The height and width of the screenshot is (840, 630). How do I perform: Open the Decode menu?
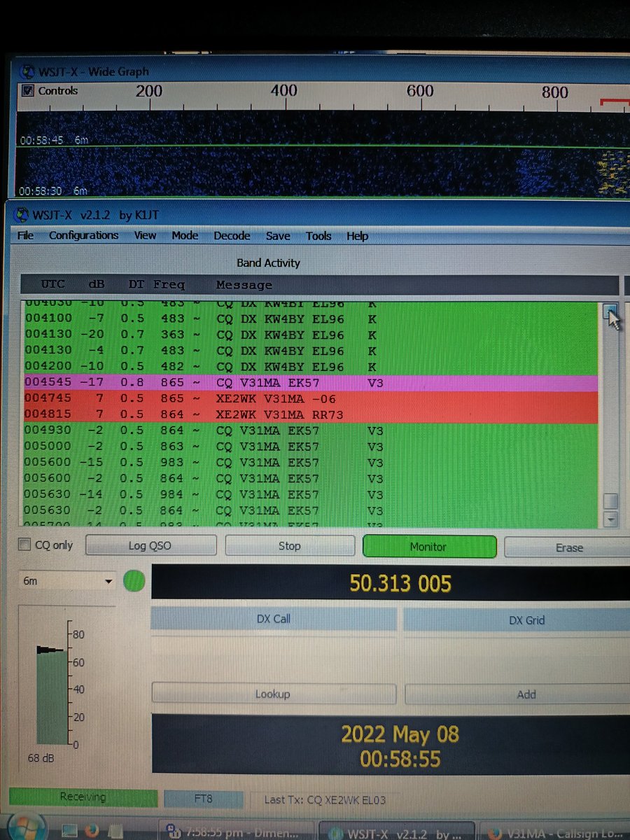[x=232, y=237]
